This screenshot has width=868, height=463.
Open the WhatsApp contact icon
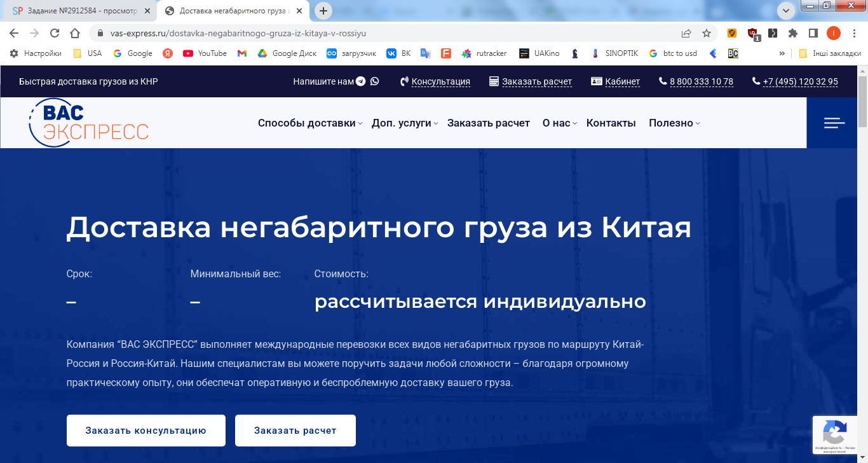(x=374, y=81)
